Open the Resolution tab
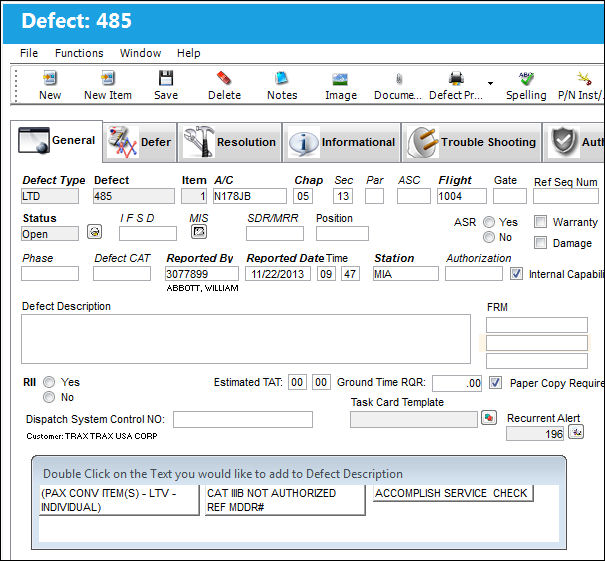Image resolution: width=605 pixels, height=561 pixels. point(230,142)
